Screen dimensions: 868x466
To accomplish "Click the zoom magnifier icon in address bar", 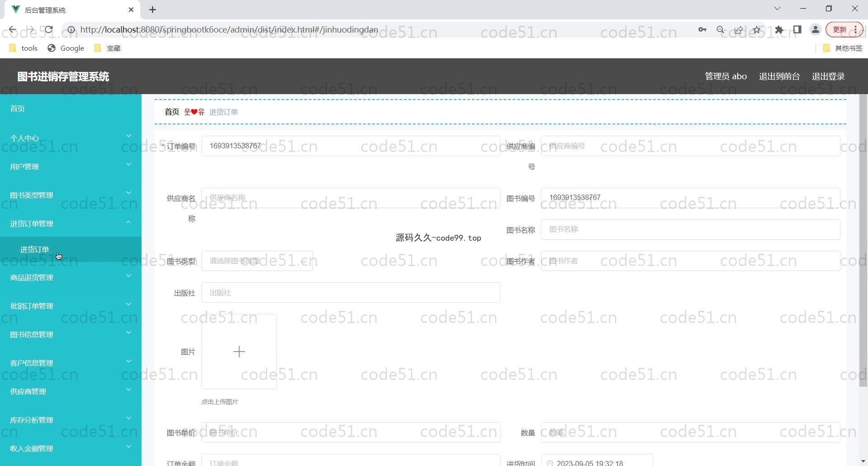I will pyautogui.click(x=720, y=30).
